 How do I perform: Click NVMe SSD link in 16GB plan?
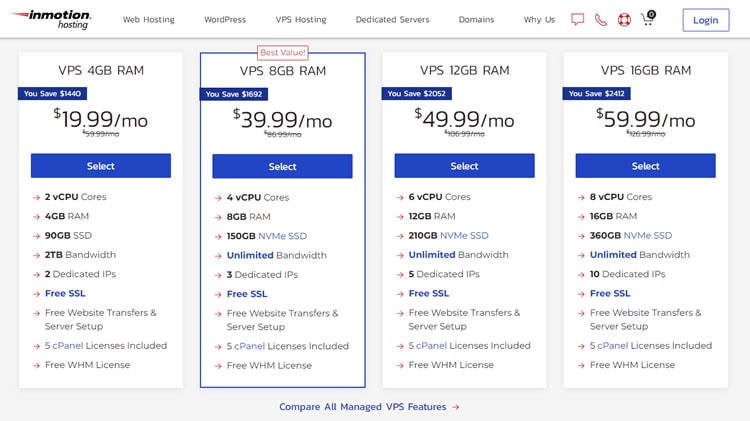[648, 235]
